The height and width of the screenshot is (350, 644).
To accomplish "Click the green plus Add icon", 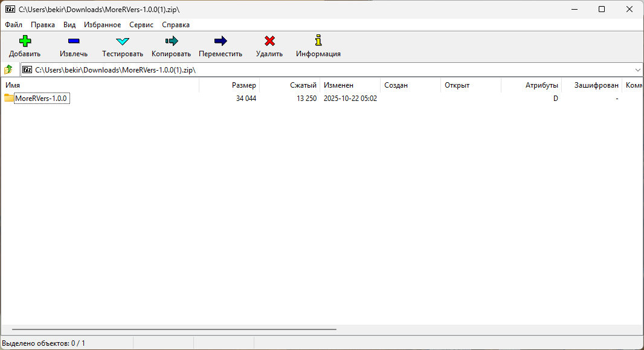I will coord(25,41).
